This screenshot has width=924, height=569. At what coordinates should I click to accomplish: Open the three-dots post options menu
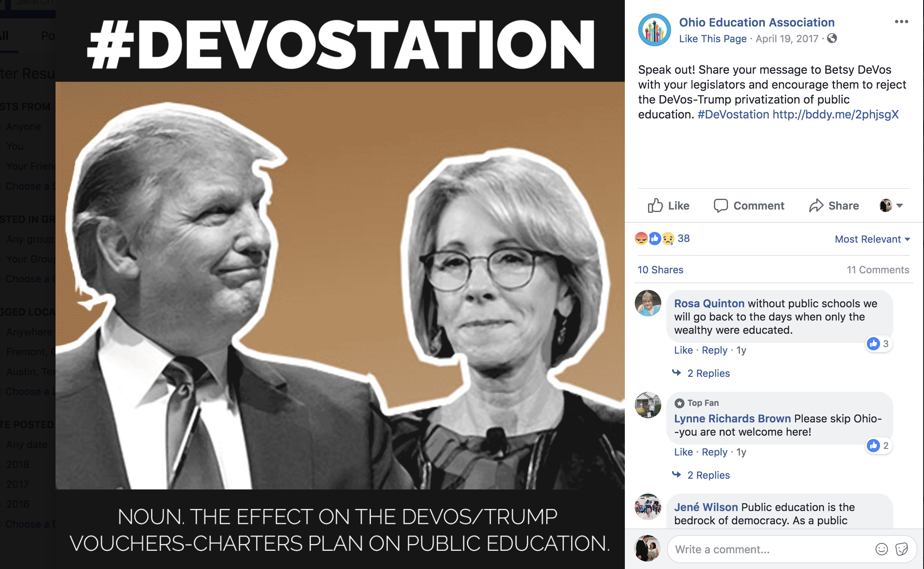pyautogui.click(x=901, y=22)
